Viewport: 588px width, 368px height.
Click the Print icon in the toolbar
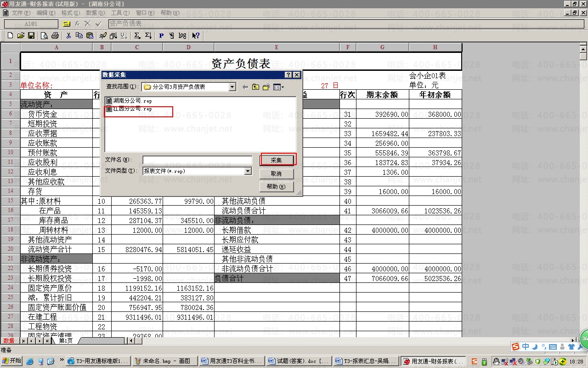55,35
